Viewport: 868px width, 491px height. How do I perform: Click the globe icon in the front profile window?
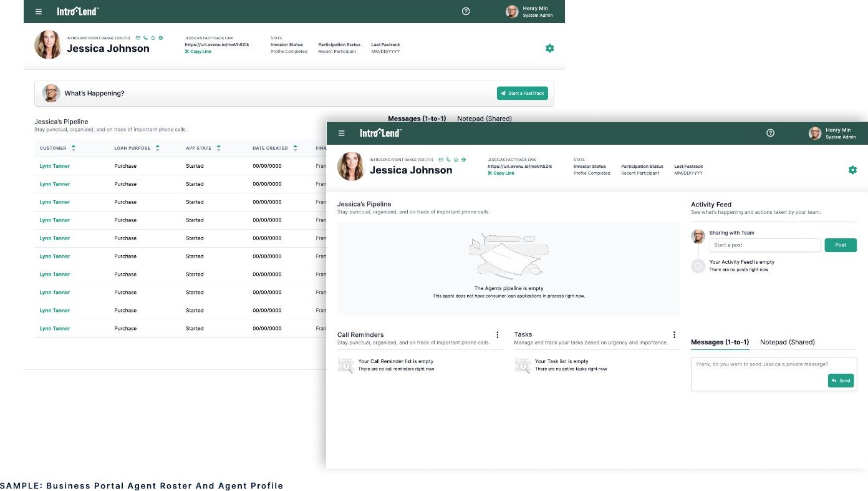pos(463,159)
